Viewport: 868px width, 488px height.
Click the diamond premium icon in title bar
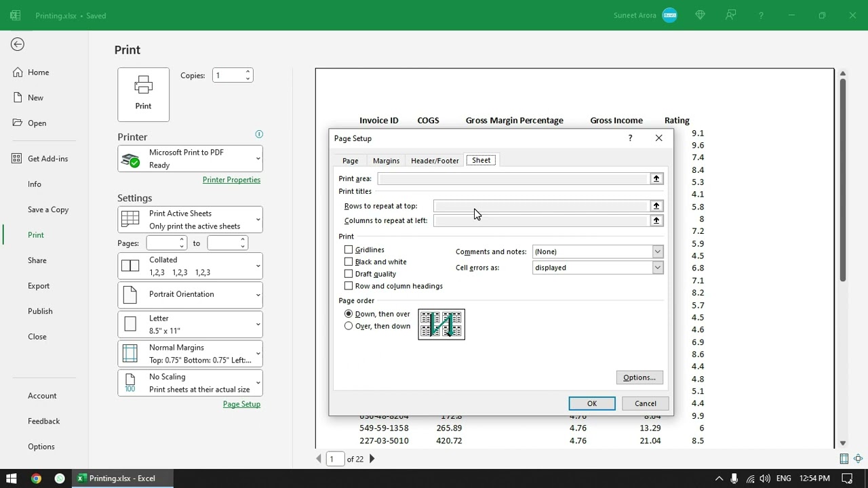(701, 15)
